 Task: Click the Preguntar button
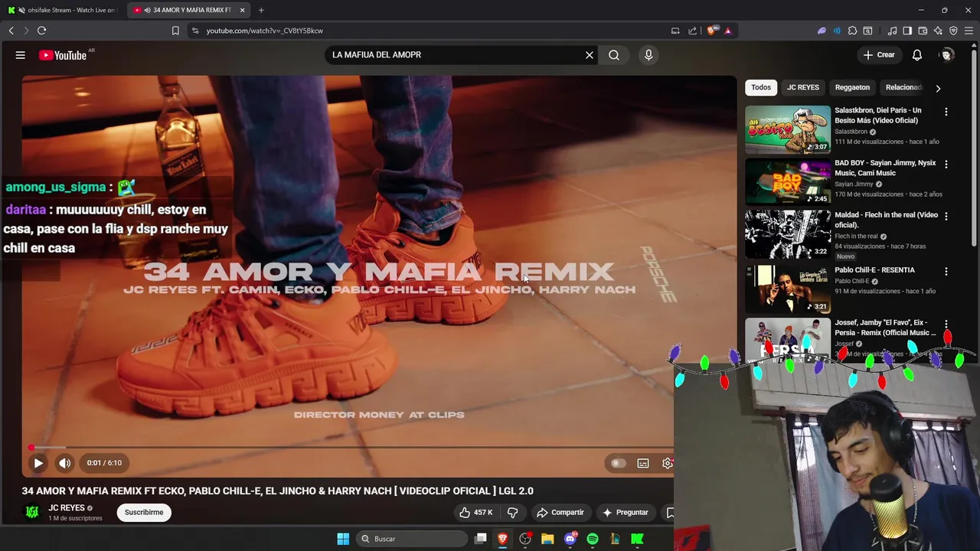click(x=626, y=512)
